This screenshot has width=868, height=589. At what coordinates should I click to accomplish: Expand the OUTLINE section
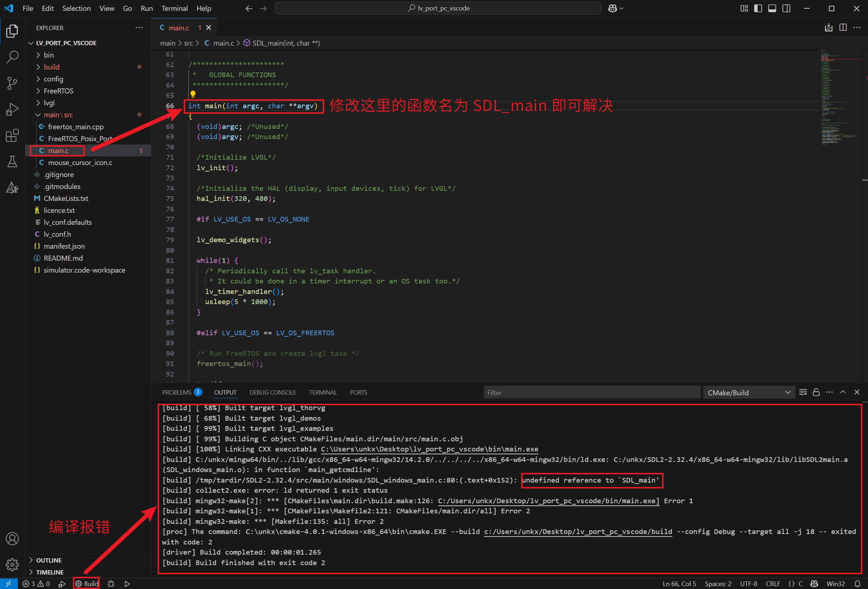88,560
